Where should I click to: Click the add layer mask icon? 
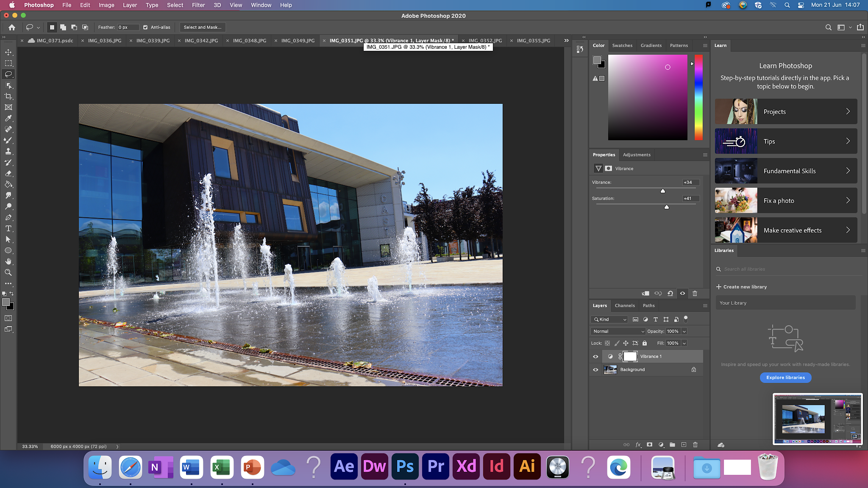pos(650,445)
